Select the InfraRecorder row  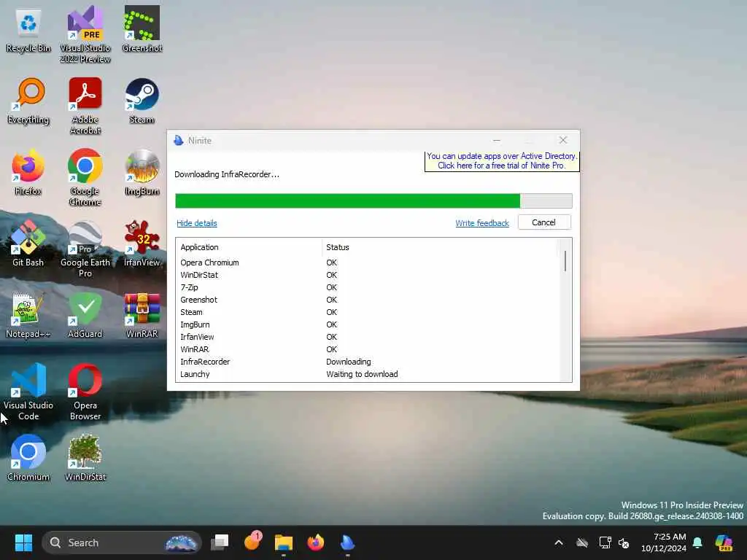click(367, 362)
